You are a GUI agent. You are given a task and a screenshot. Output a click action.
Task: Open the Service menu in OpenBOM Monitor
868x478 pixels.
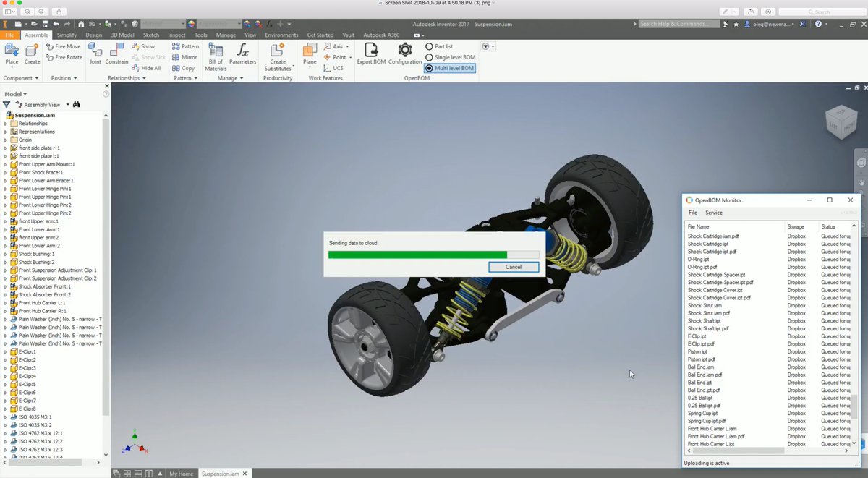(x=714, y=213)
